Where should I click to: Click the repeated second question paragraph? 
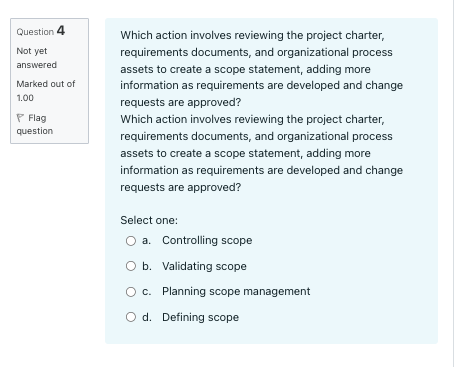tap(262, 153)
